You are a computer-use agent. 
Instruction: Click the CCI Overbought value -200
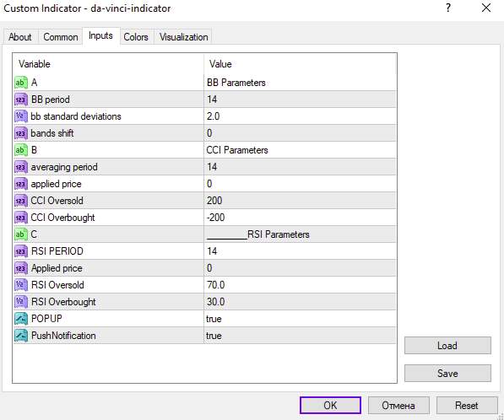300,218
